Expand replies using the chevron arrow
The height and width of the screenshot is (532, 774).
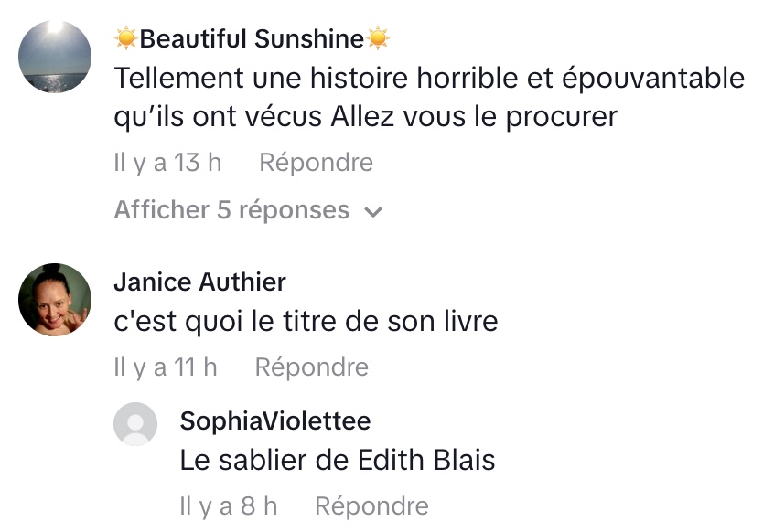(372, 212)
